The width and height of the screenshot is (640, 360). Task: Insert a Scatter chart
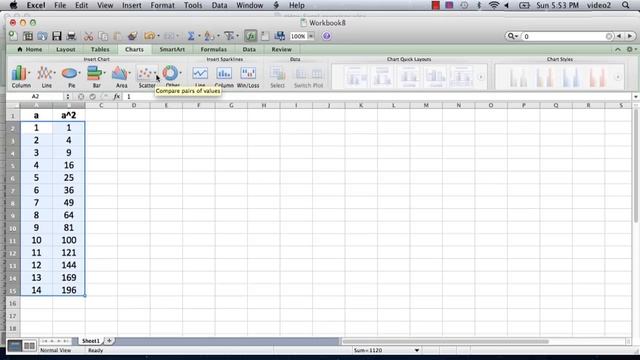(146, 76)
